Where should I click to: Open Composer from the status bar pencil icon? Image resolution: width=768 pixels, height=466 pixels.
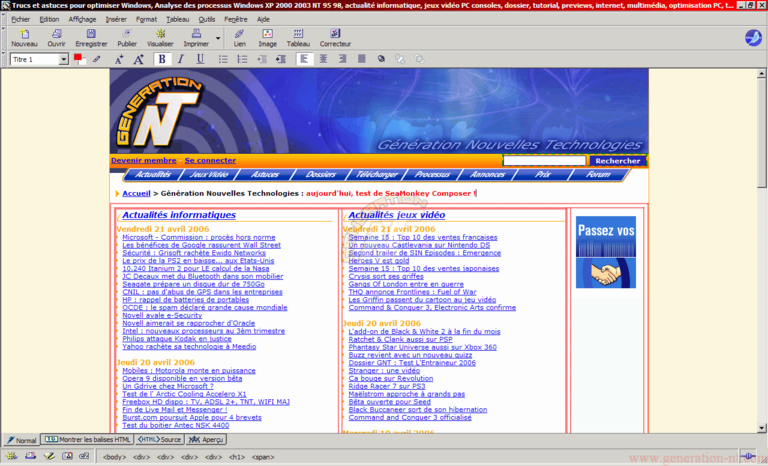49,456
